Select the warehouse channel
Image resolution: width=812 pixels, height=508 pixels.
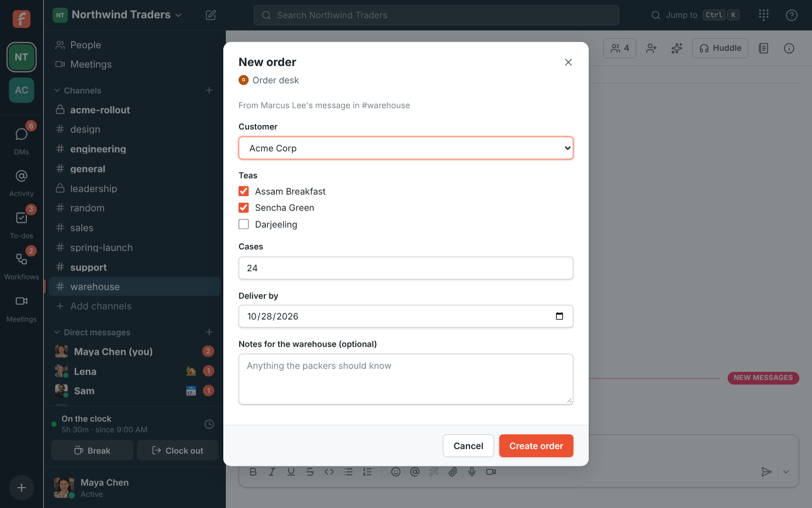(x=134, y=287)
